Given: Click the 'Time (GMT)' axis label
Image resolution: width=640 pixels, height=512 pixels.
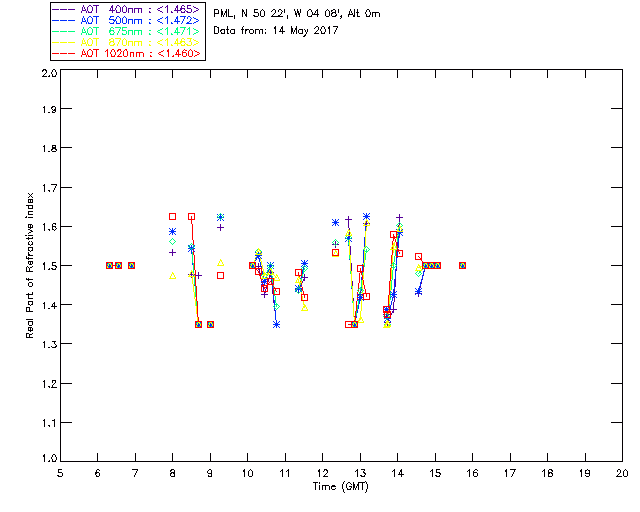Looking at the screenshot, I should pos(340,487).
